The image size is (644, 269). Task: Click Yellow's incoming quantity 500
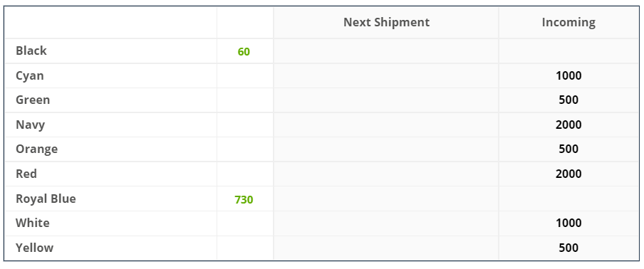568,248
